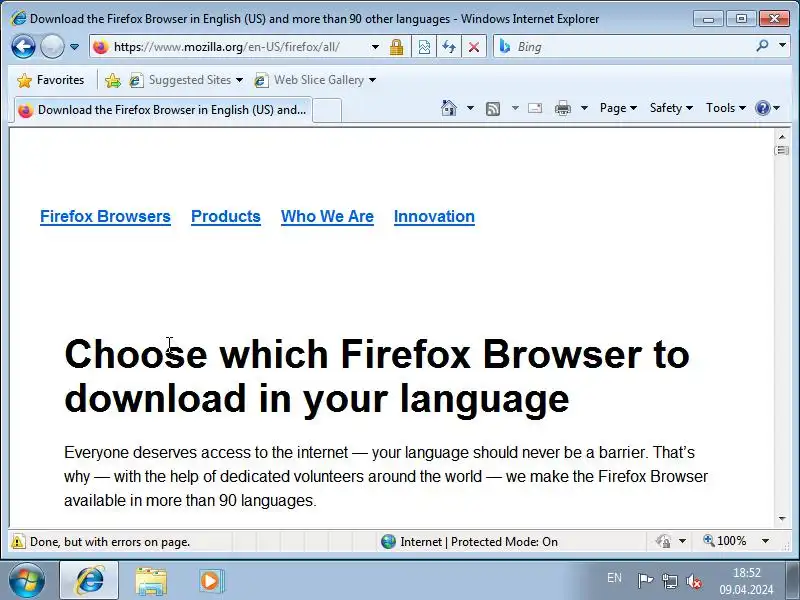
Task: Click the Back navigation button
Action: point(23,47)
